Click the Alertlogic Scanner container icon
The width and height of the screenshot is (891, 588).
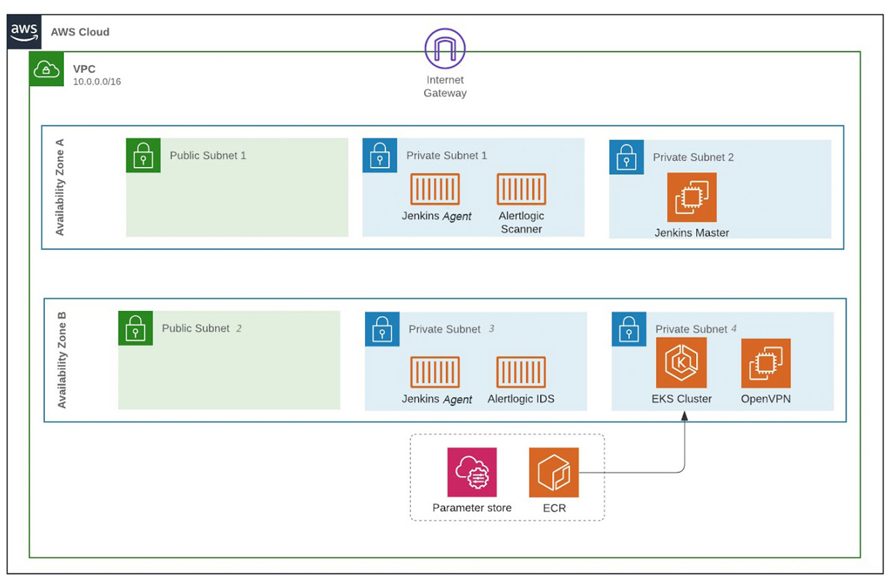pyautogui.click(x=521, y=189)
